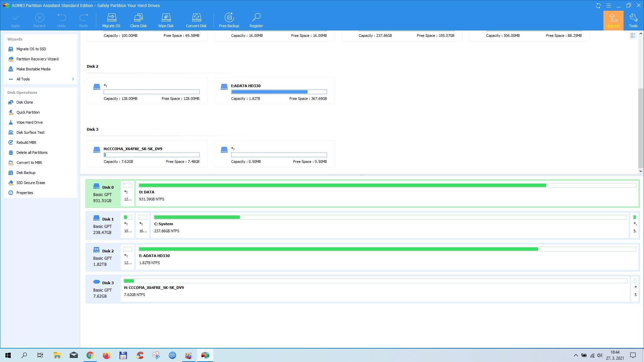The width and height of the screenshot is (644, 362).
Task: Open SSD Secure Erase operation
Action: click(x=31, y=183)
